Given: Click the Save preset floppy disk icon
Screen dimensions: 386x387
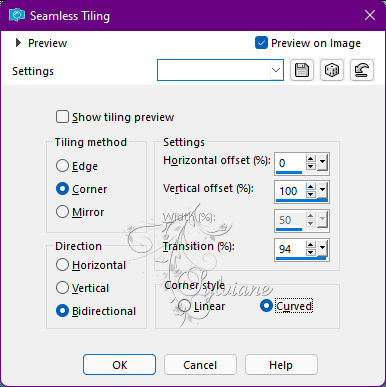Looking at the screenshot, I should (302, 70).
